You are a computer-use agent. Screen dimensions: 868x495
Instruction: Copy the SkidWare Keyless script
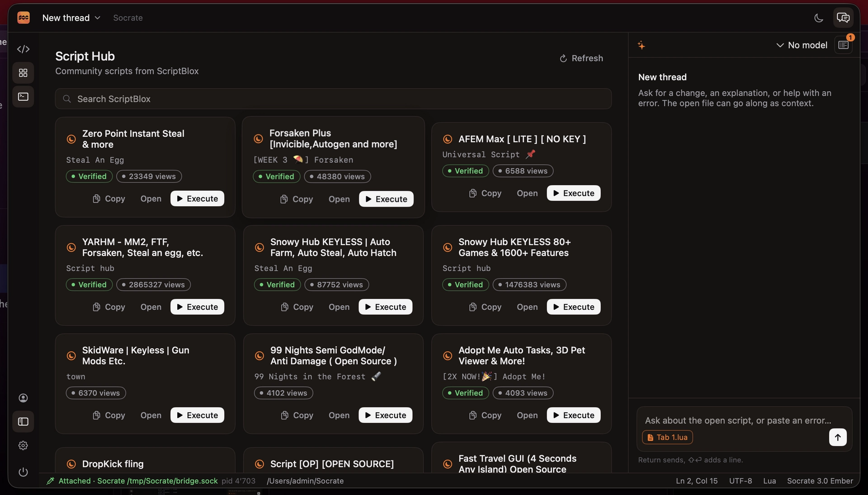(x=109, y=416)
